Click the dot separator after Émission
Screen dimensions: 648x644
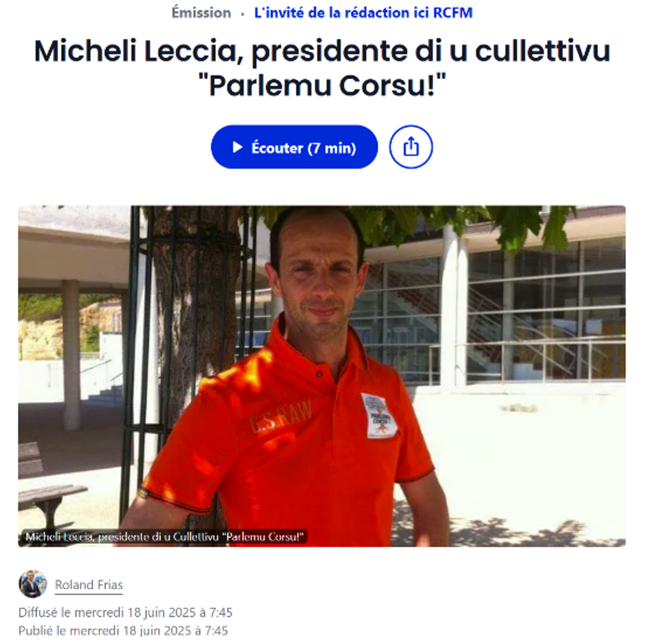(x=243, y=14)
